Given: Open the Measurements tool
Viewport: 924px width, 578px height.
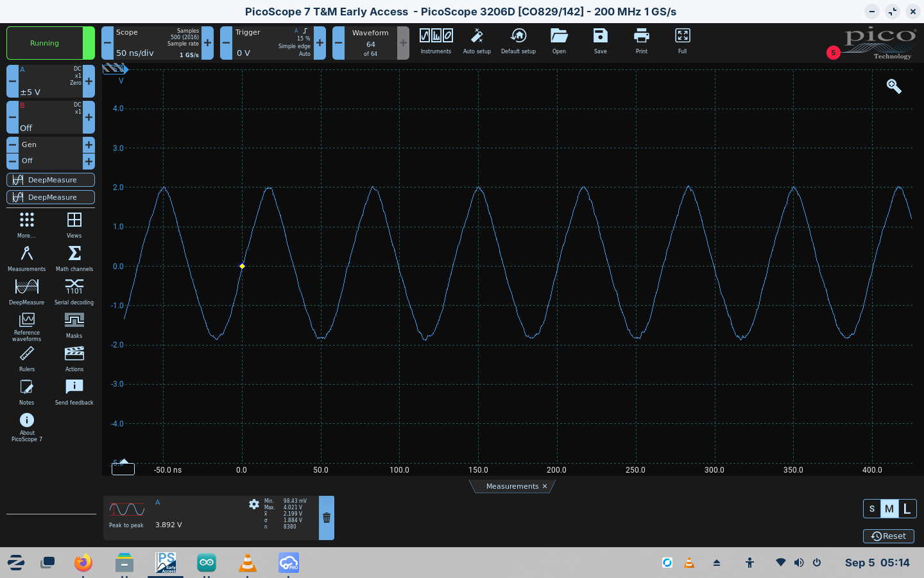Looking at the screenshot, I should click(x=26, y=258).
